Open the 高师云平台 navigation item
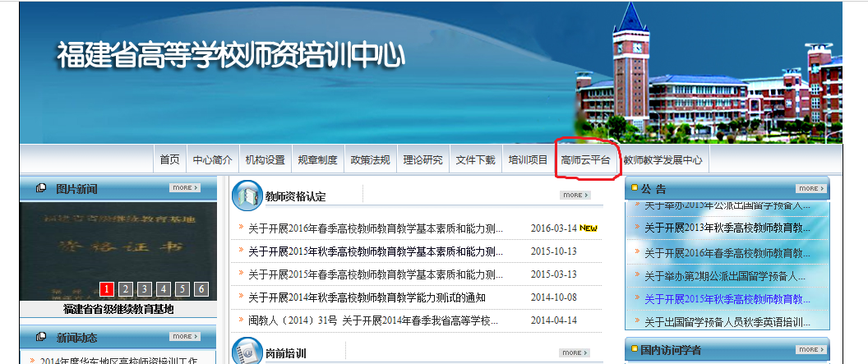The height and width of the screenshot is (364, 868). (585, 160)
